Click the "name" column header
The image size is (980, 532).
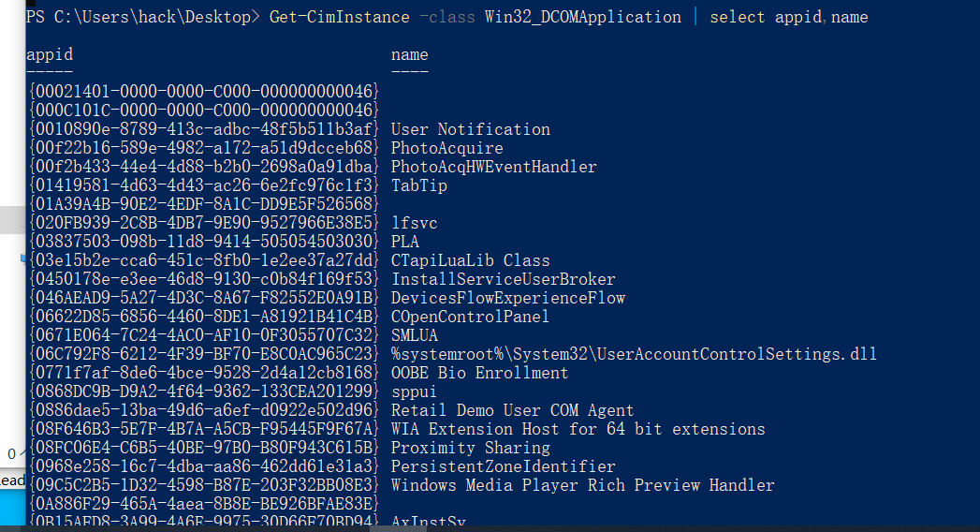(x=410, y=54)
